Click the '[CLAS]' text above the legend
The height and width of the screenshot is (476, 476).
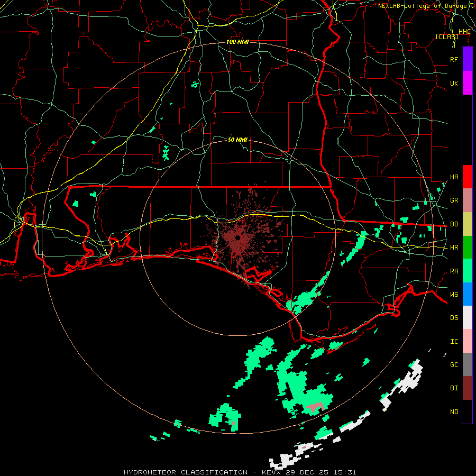(447, 37)
